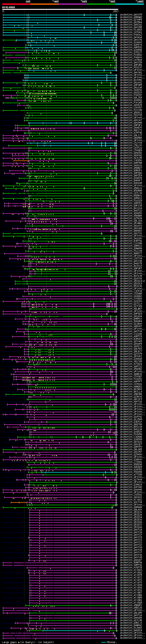Select the UniRef100_A7J8S8 label
146x644 pixels.
point(131,585)
